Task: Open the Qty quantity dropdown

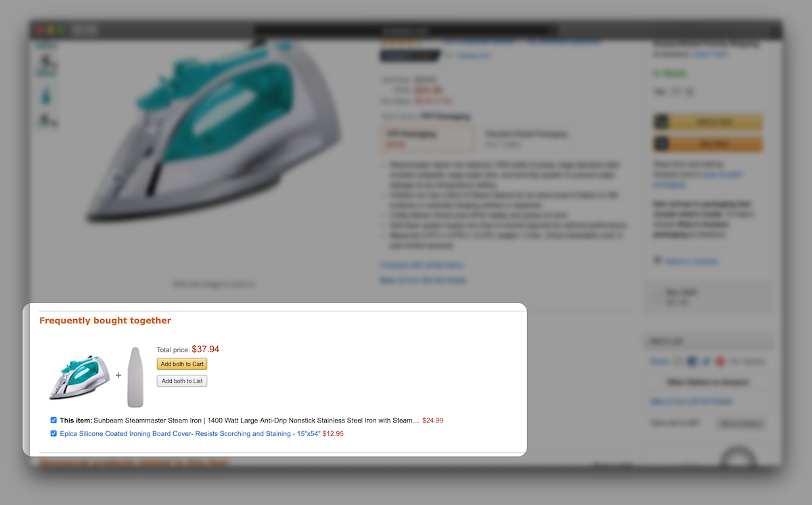Action: (x=679, y=92)
